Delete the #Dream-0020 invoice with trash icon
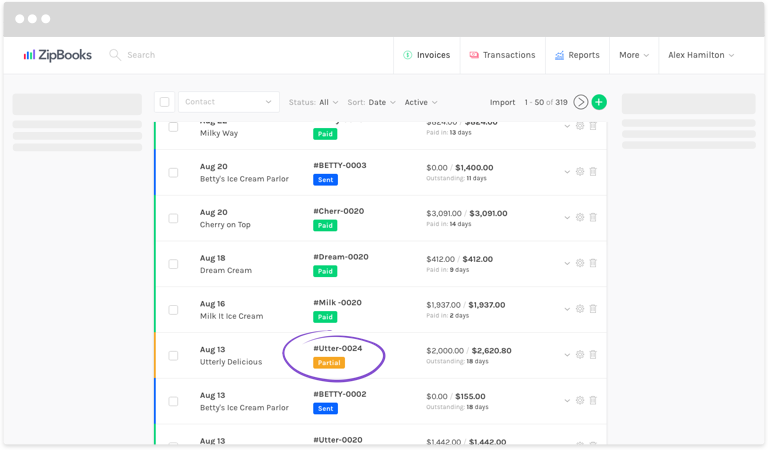The height and width of the screenshot is (450, 768). pyautogui.click(x=593, y=263)
